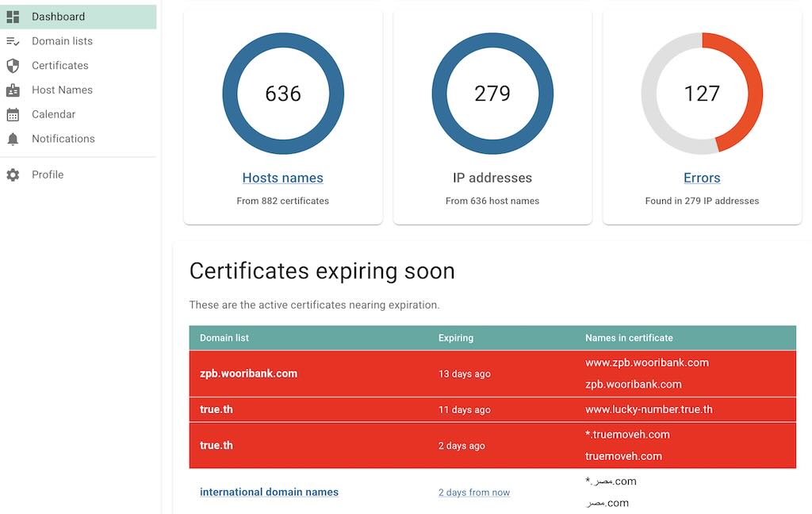812x514 pixels.
Task: Follow the Hosts names link
Action: [x=283, y=178]
